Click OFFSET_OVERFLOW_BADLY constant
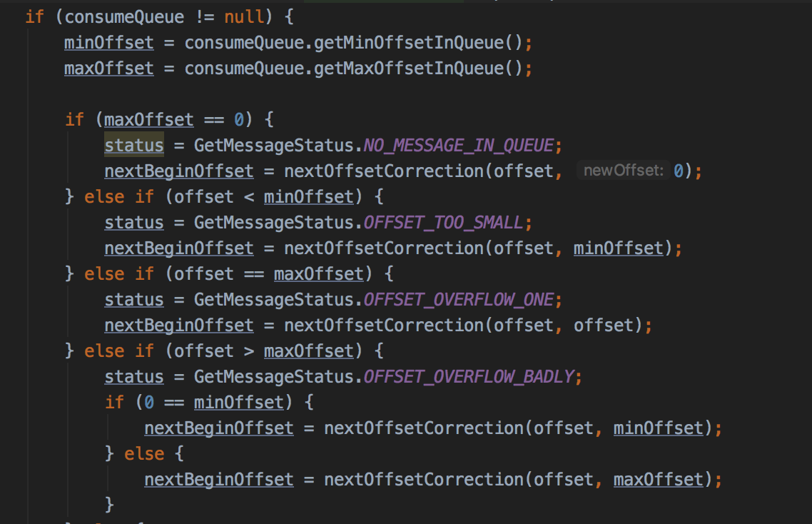812x524 pixels. pyautogui.click(x=469, y=377)
